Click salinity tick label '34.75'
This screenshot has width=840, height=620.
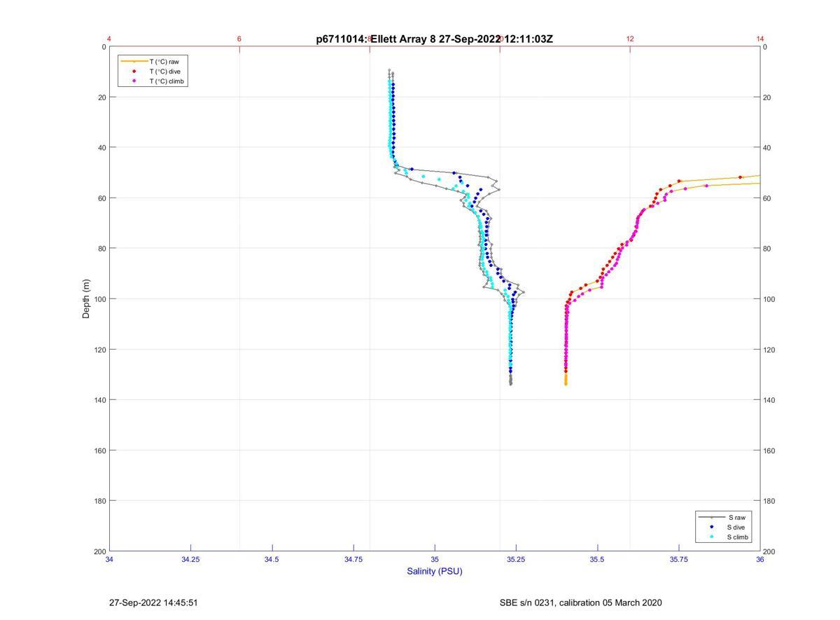353,559
